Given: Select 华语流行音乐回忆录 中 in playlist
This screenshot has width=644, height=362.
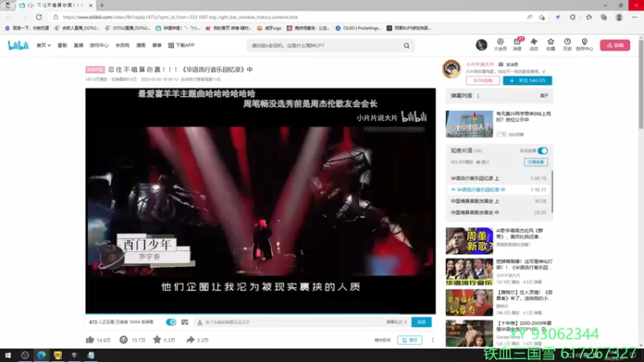Looking at the screenshot, I should [498, 190].
